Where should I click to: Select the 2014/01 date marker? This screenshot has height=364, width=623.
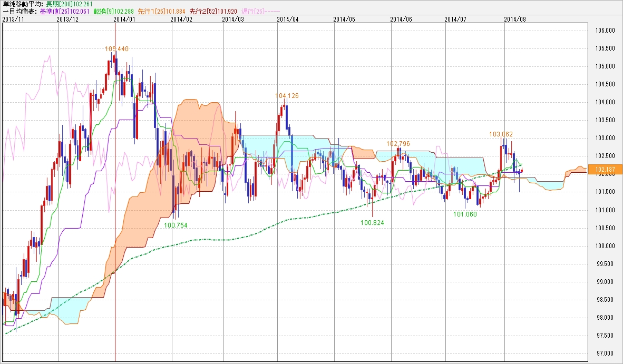[x=124, y=18]
